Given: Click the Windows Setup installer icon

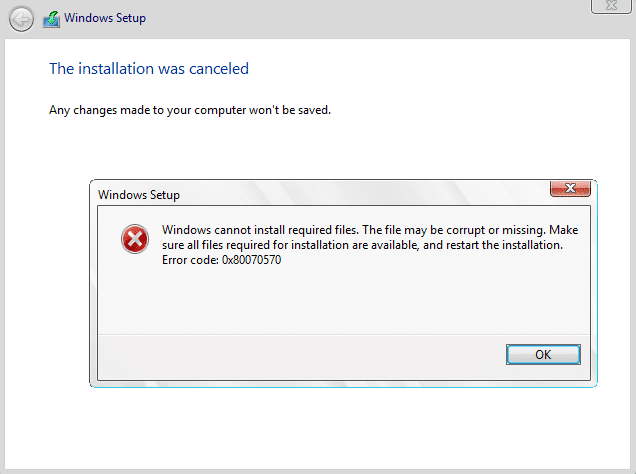Looking at the screenshot, I should pyautogui.click(x=52, y=19).
